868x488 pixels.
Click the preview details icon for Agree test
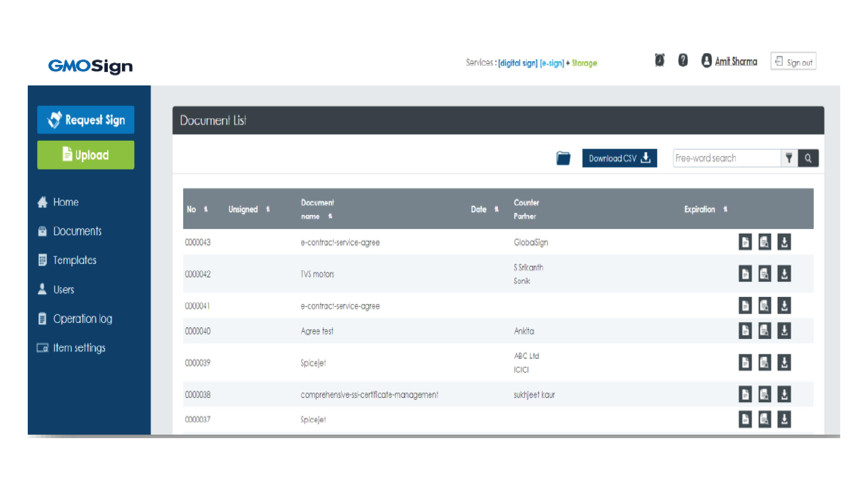click(764, 331)
